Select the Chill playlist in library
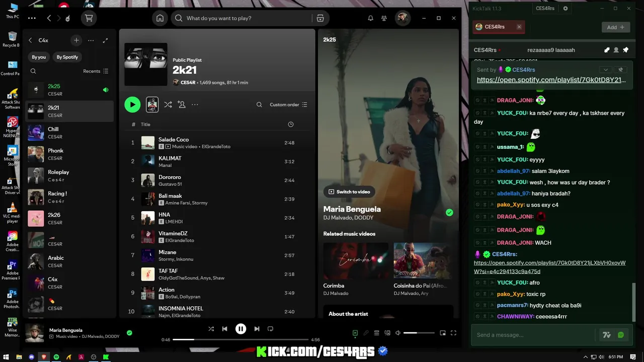 click(x=69, y=133)
